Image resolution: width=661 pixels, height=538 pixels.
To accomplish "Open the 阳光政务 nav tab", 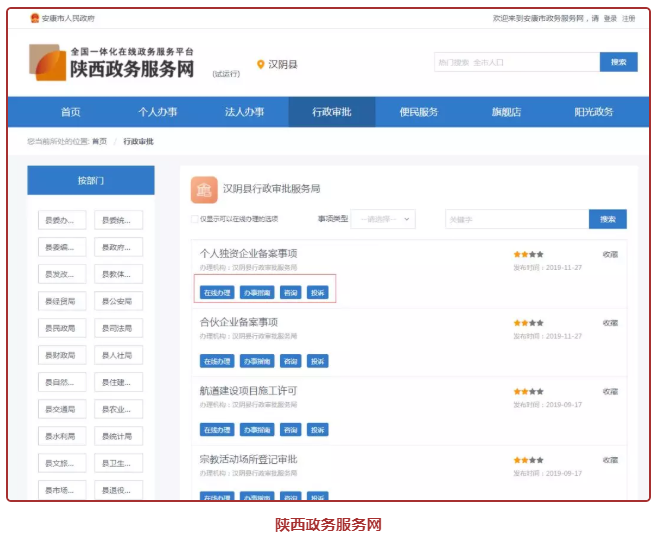I will pyautogui.click(x=594, y=112).
